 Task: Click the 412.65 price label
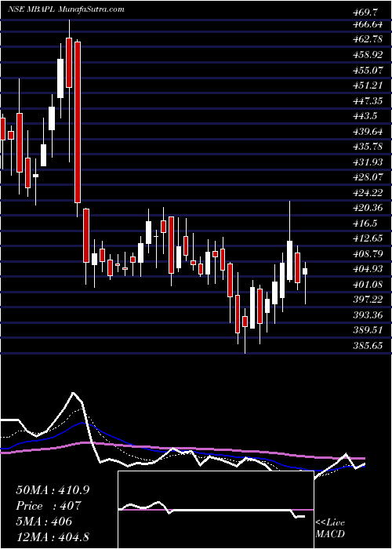point(368,238)
